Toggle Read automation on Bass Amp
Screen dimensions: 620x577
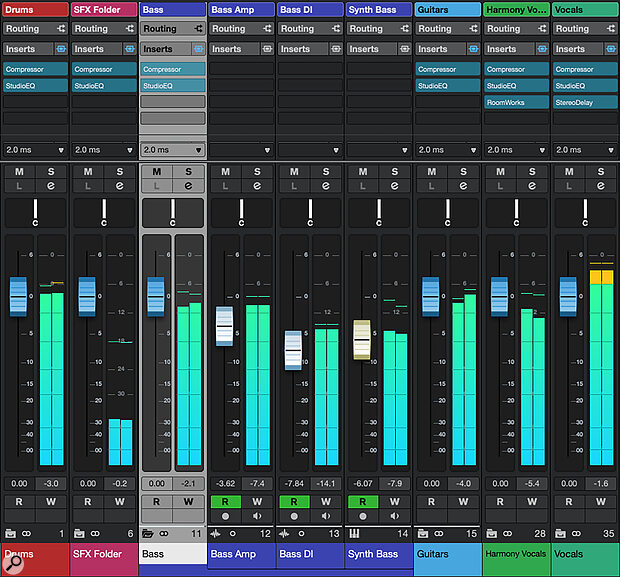tap(225, 502)
